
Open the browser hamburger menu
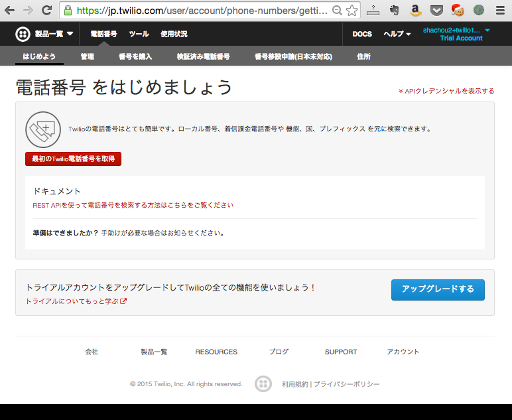coord(500,11)
